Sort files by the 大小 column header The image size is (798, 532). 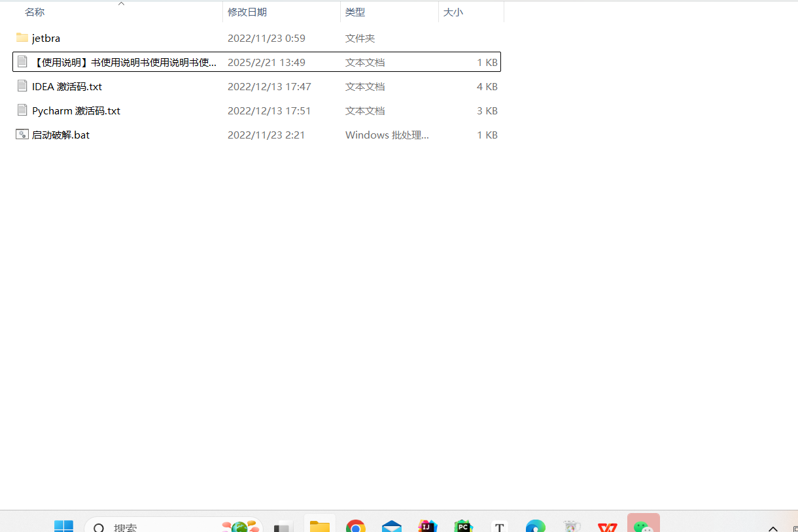[x=453, y=12]
